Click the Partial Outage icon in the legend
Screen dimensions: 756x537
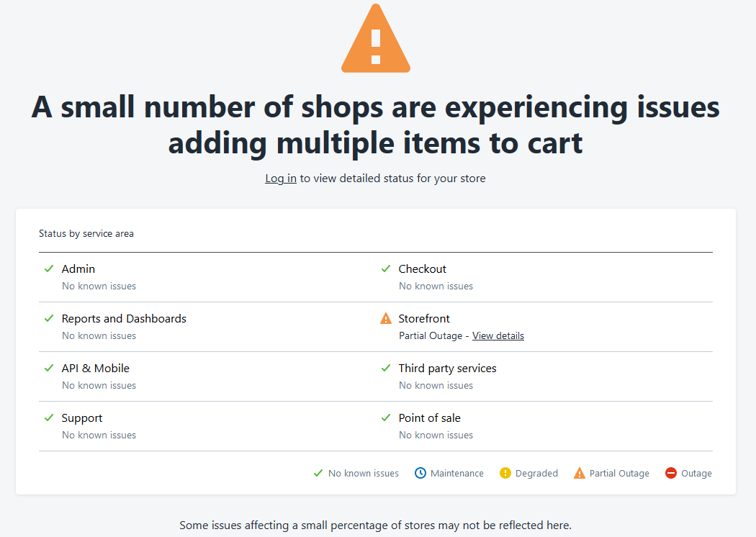click(580, 473)
